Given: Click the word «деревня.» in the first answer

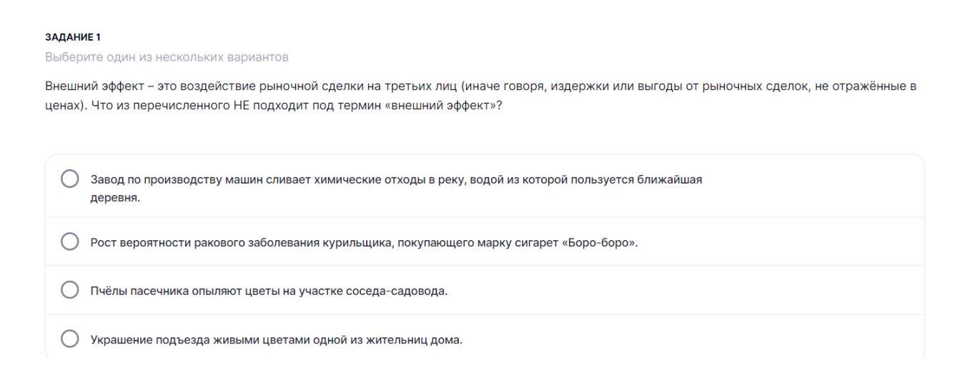Looking at the screenshot, I should coord(115,198).
